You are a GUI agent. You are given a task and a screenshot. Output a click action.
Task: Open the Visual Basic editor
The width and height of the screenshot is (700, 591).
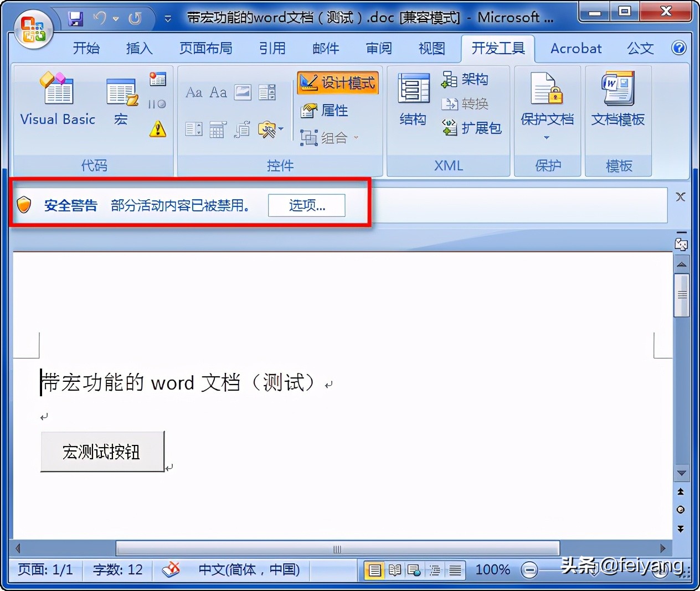pos(58,98)
